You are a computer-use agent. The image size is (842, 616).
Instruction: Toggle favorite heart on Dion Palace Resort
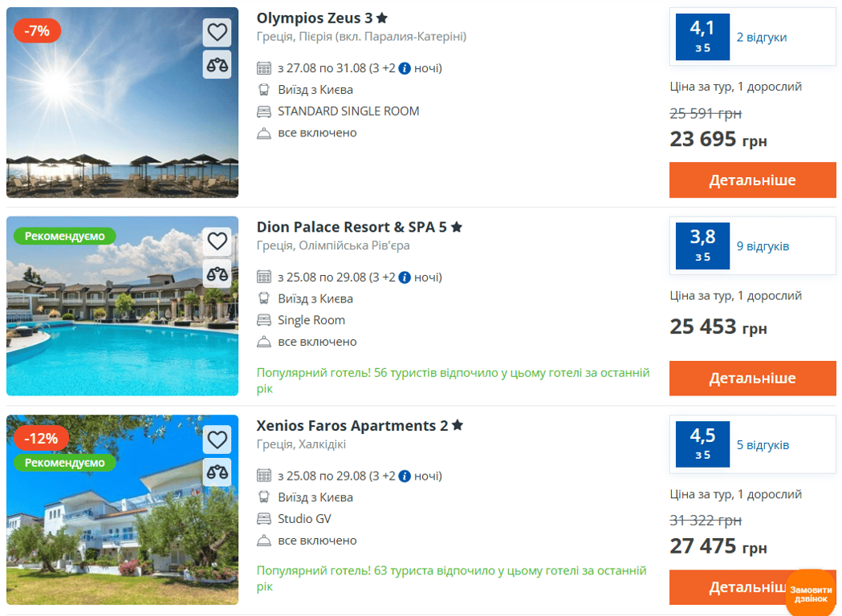(217, 241)
